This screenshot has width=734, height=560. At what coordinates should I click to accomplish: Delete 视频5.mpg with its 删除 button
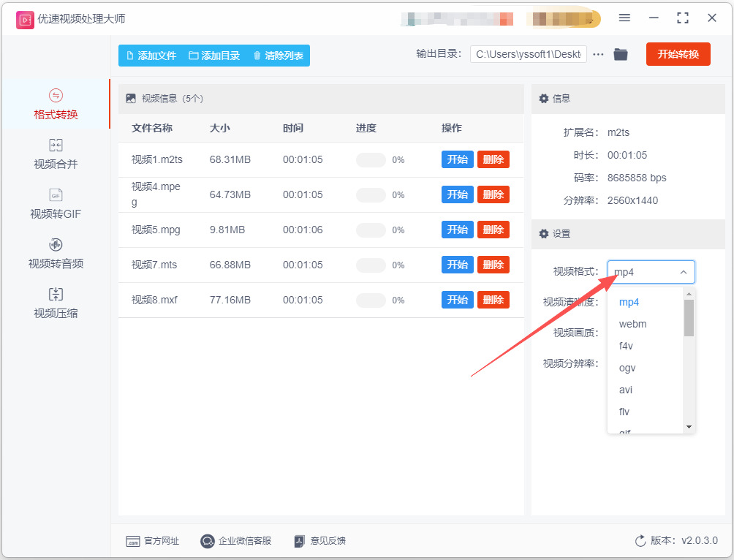coord(493,230)
